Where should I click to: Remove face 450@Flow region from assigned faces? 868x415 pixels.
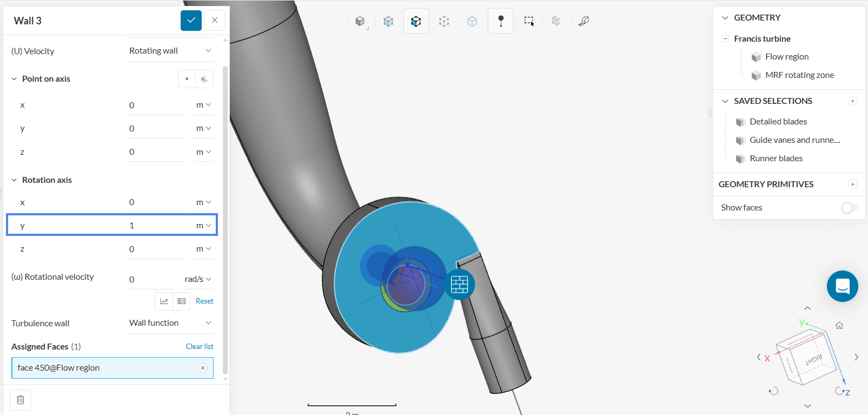point(203,368)
